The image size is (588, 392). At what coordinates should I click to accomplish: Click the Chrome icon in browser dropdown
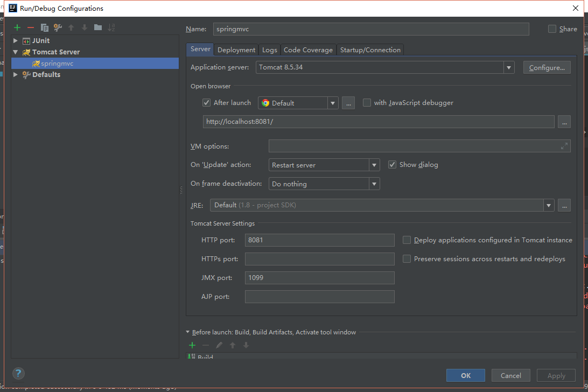coord(265,103)
